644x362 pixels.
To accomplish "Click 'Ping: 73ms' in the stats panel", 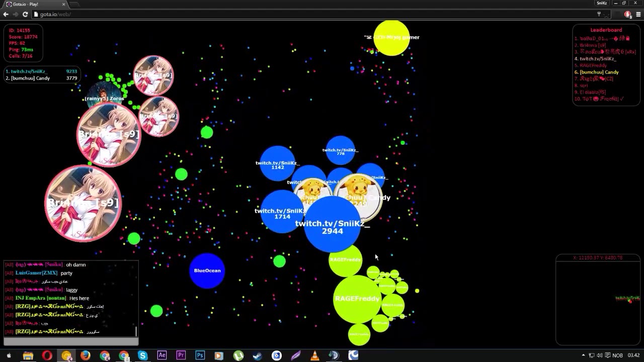I will 21,50.
